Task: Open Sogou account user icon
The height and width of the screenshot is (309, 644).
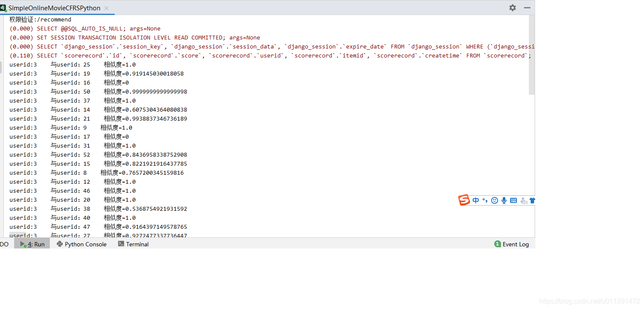Action: [x=523, y=200]
